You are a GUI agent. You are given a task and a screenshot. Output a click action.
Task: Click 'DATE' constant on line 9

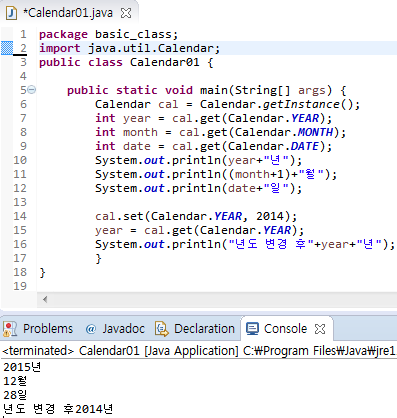(305, 146)
